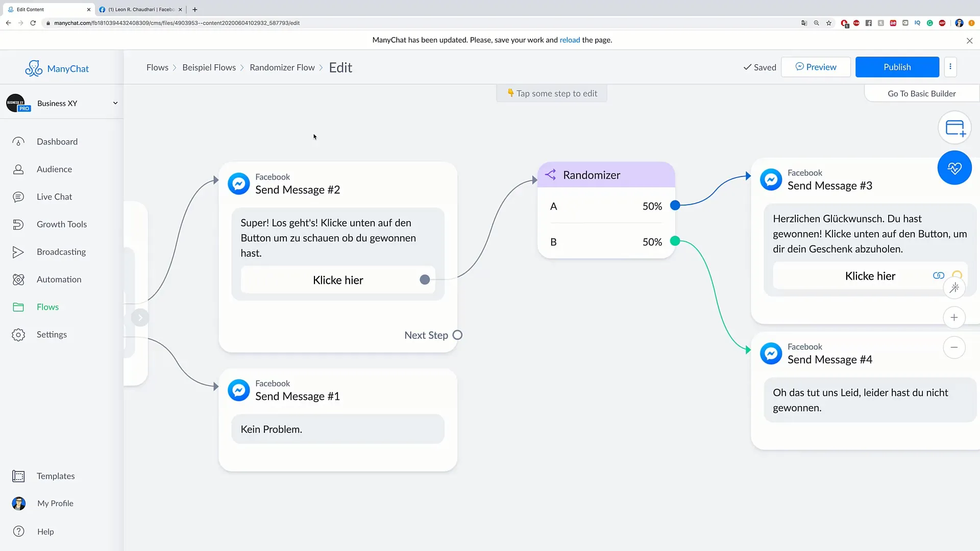
Task: Click the ManyChat logo icon
Action: pyautogui.click(x=33, y=68)
